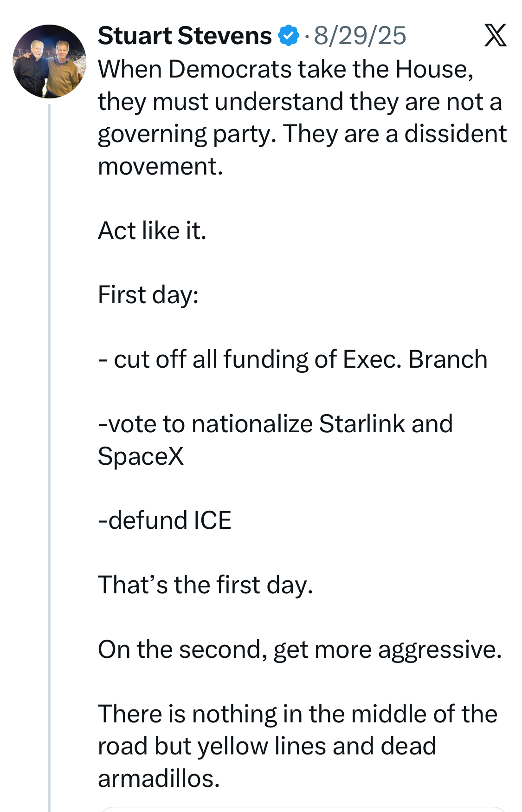This screenshot has height=812, width=522.
Task: Open the Stuart Stevens display name link
Action: 185,36
